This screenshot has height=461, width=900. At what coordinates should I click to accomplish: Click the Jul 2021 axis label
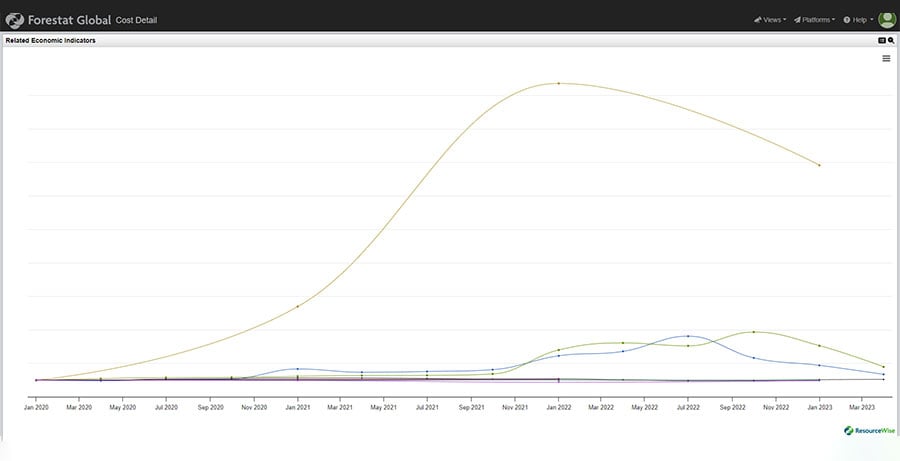427,407
